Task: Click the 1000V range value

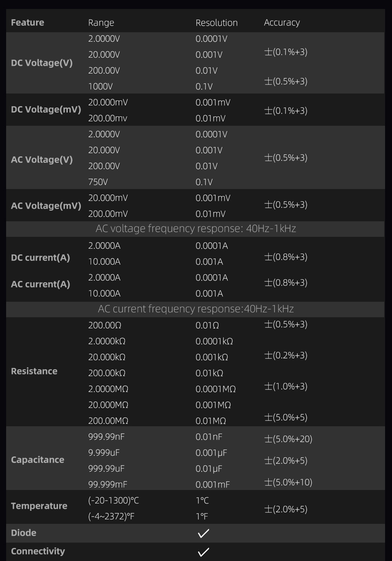Action: (100, 87)
